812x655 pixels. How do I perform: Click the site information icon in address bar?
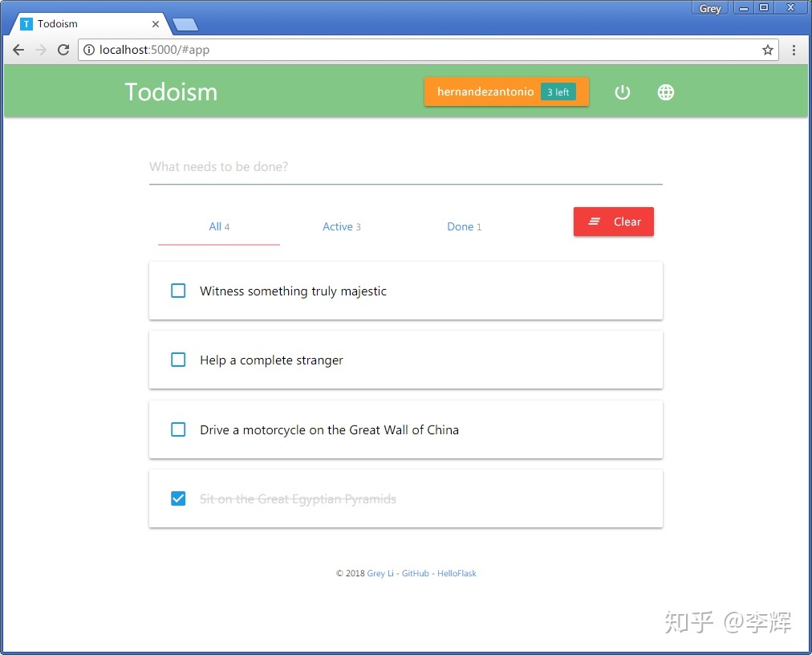pos(89,50)
